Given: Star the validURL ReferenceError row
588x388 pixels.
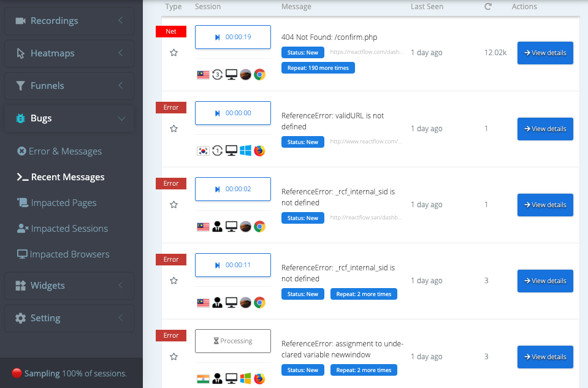Looking at the screenshot, I should (174, 129).
